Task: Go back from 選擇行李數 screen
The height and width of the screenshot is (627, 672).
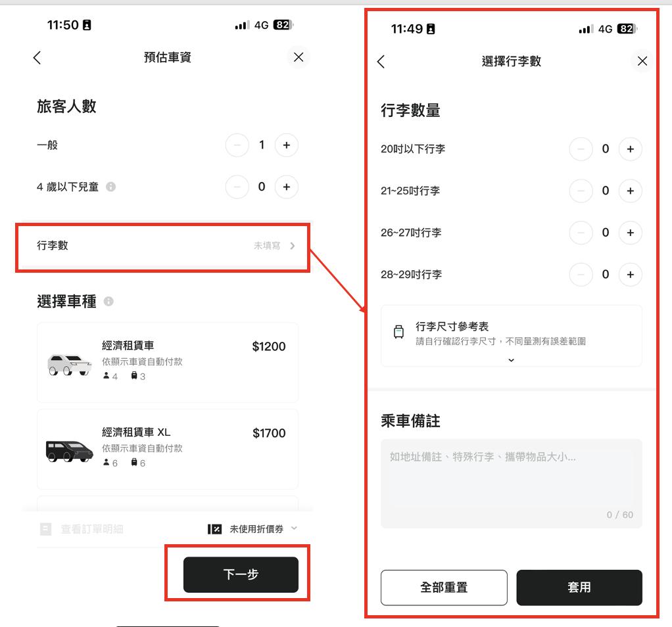Action: tap(381, 61)
